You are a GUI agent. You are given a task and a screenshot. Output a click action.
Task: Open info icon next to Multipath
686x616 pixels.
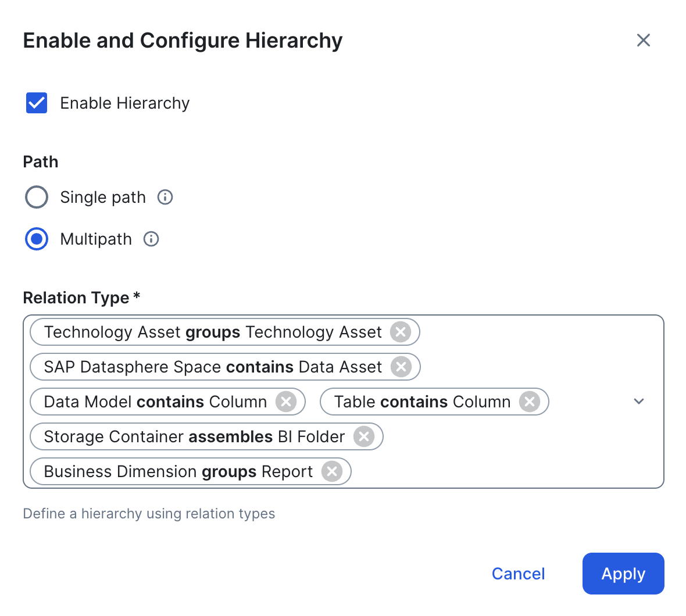click(151, 239)
